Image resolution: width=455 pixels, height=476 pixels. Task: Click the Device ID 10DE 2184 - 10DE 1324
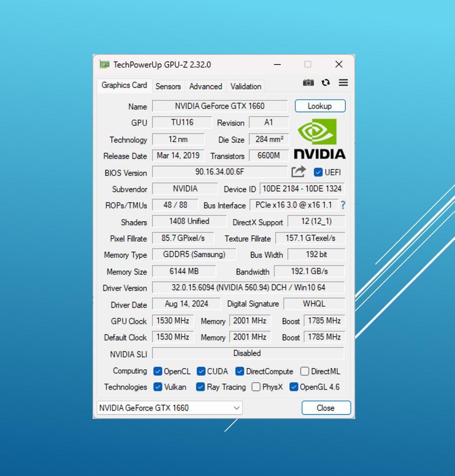[302, 189]
